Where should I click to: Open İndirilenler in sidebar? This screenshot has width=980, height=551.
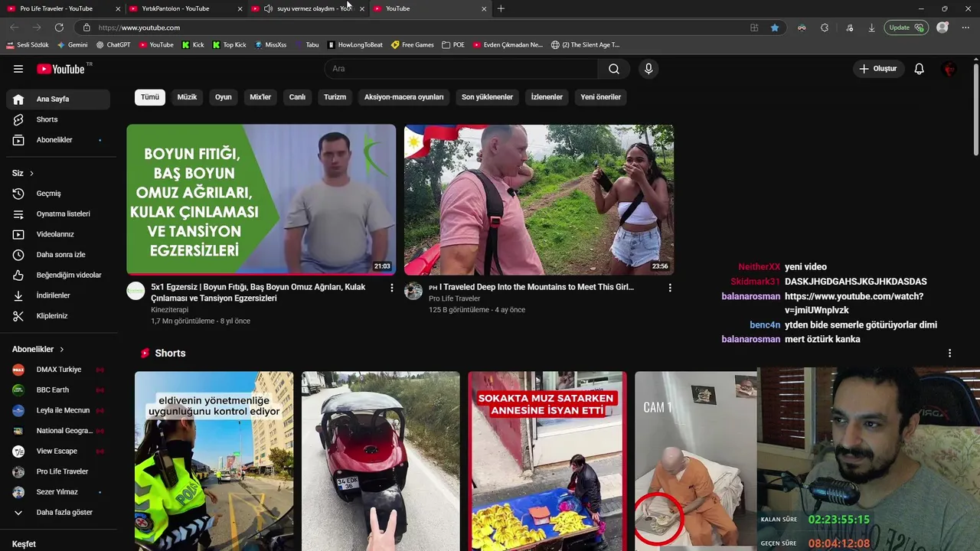(58, 295)
